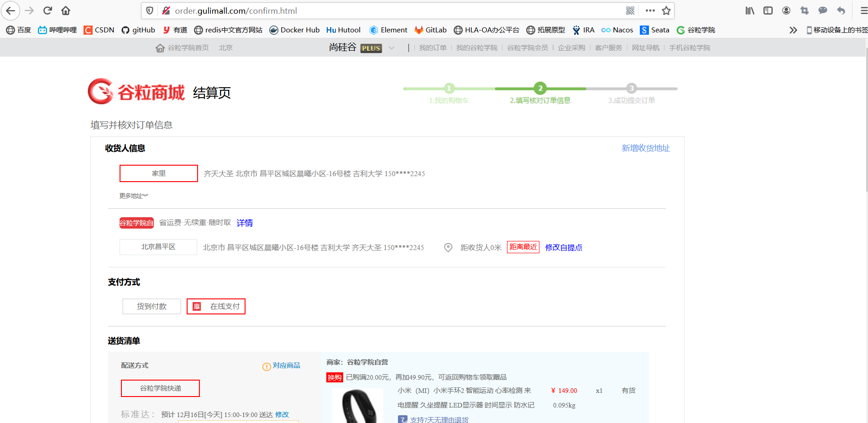Image resolution: width=868 pixels, height=423 pixels.
Task: Click the warning icon next to 对应商品
Action: click(x=266, y=366)
